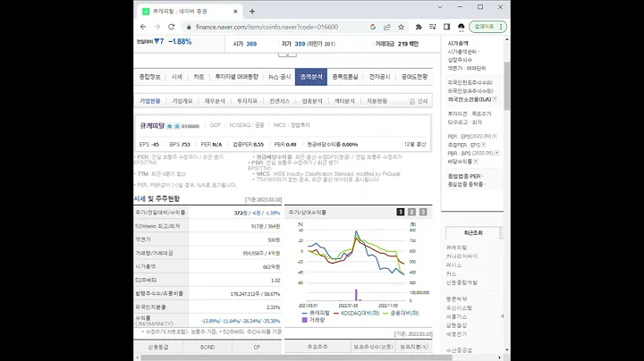Show chart view 3 of 주가/상대수익률
Image resolution: width=644 pixels, height=361 pixels.
click(x=423, y=212)
